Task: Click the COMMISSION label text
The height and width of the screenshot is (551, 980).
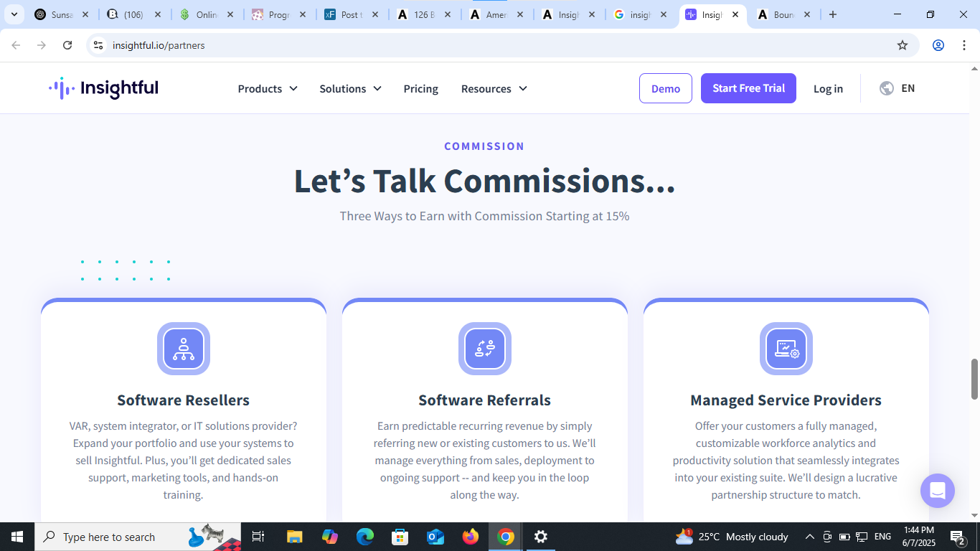Action: (485, 146)
